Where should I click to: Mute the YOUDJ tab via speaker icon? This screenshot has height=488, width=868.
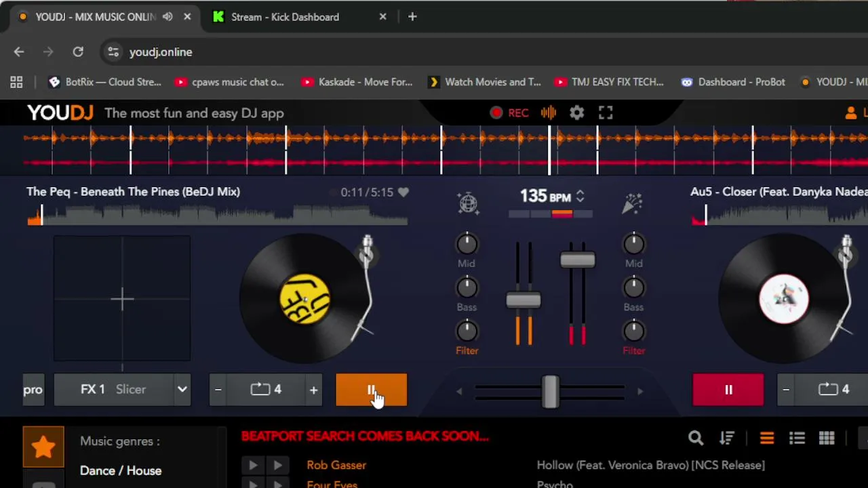(167, 17)
